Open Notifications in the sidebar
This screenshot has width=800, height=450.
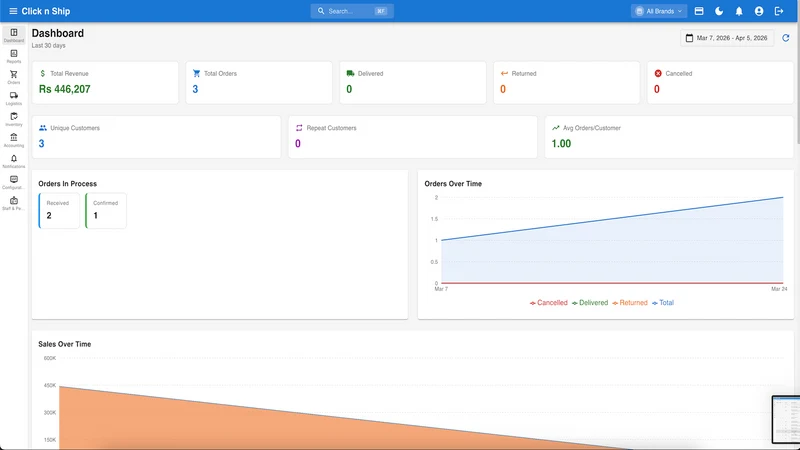[x=14, y=161]
